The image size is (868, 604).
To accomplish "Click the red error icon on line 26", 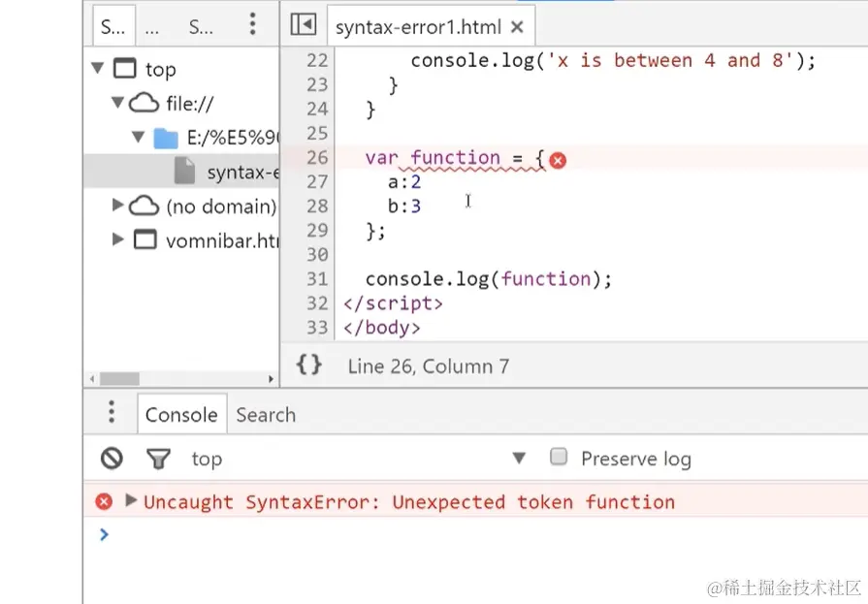I will (558, 160).
